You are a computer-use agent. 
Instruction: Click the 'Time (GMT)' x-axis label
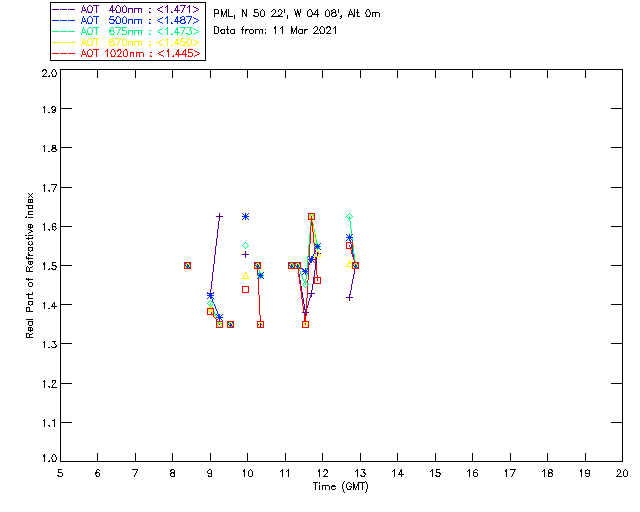340,487
